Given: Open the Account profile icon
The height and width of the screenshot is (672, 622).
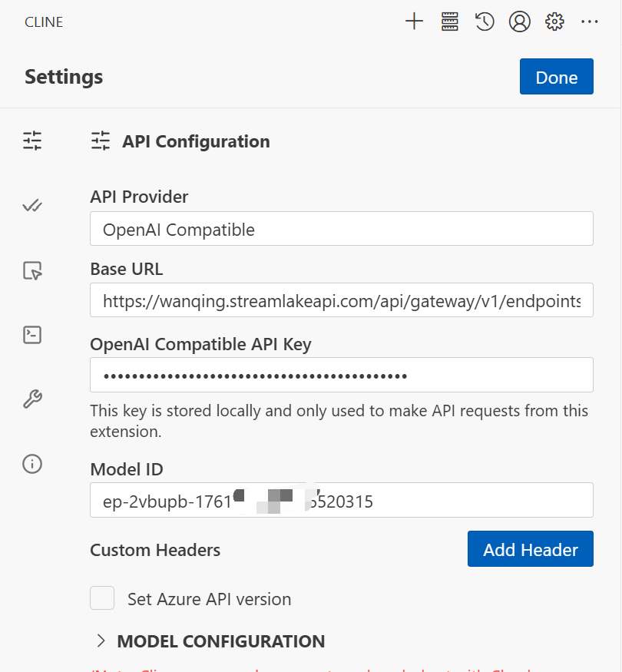Looking at the screenshot, I should tap(520, 22).
